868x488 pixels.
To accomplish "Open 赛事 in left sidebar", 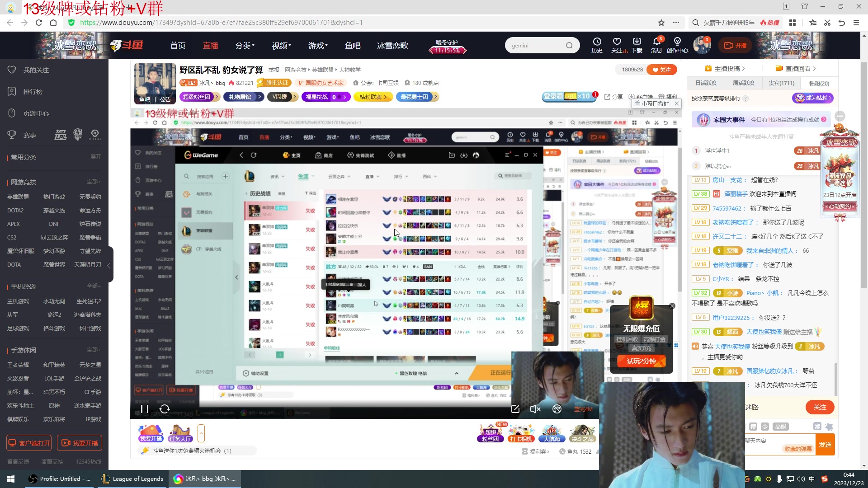I will tap(30, 135).
